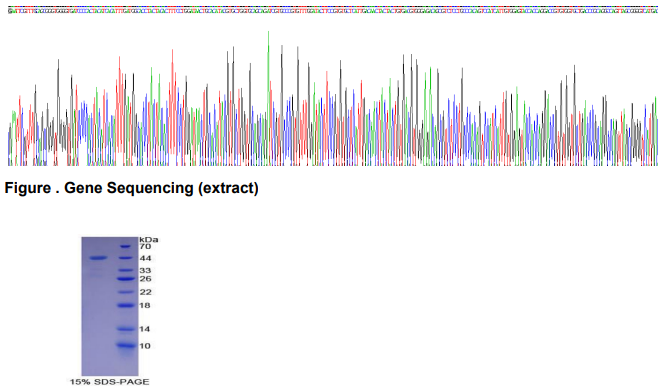666x392 pixels.
Task: Select the nucleotide sequence strip above the chromatogram
Action: 333,10
